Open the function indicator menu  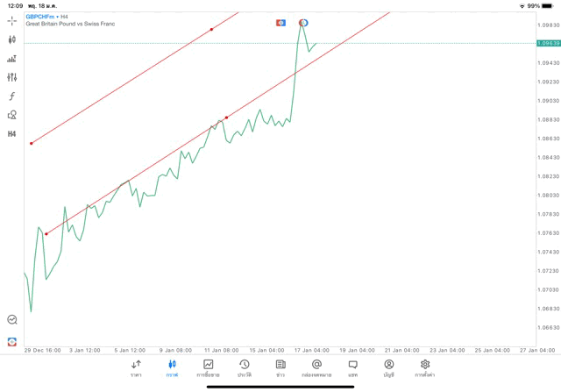[x=12, y=96]
